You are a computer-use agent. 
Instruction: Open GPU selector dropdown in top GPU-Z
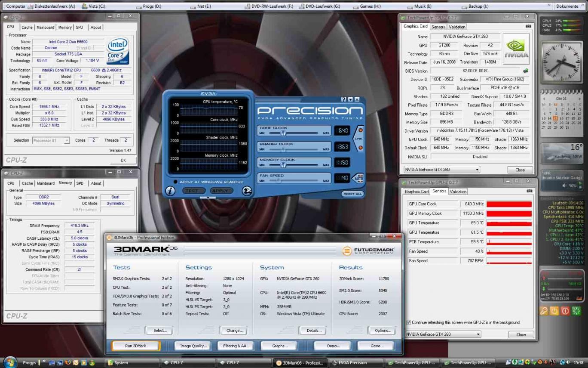coord(441,170)
